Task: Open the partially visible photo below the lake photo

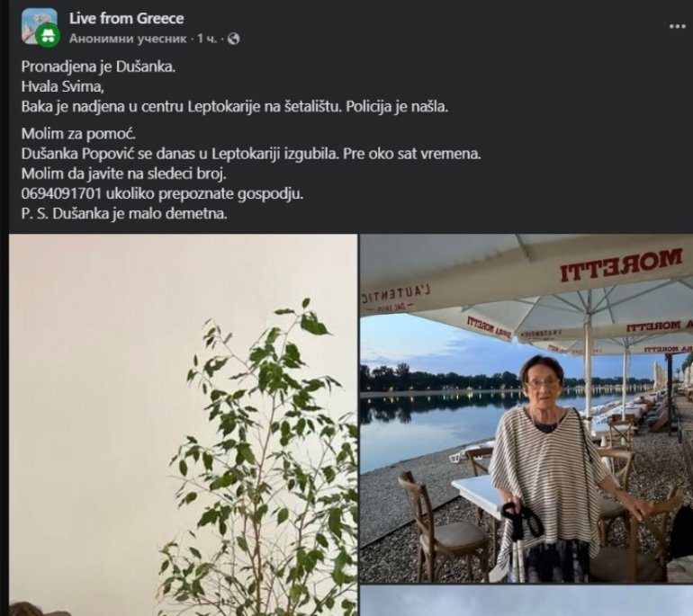Action: click(x=526, y=601)
